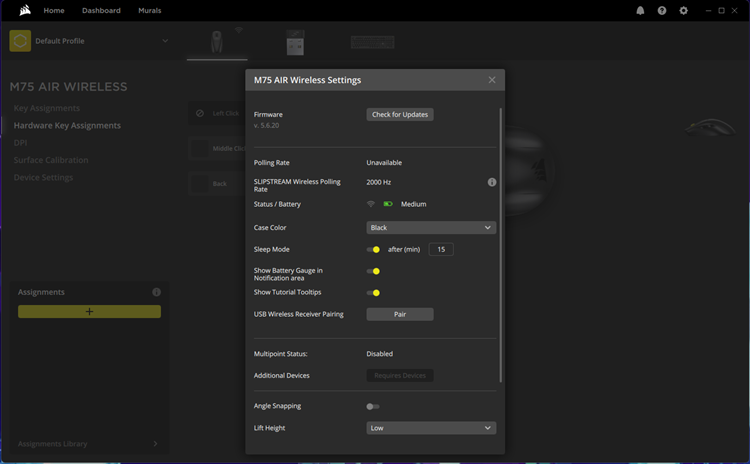Add a new assignment with plus button
Image resolution: width=750 pixels, height=464 pixels.
[89, 312]
